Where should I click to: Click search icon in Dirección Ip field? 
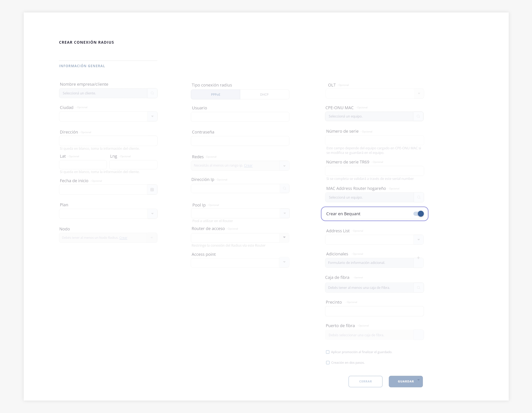pos(284,188)
